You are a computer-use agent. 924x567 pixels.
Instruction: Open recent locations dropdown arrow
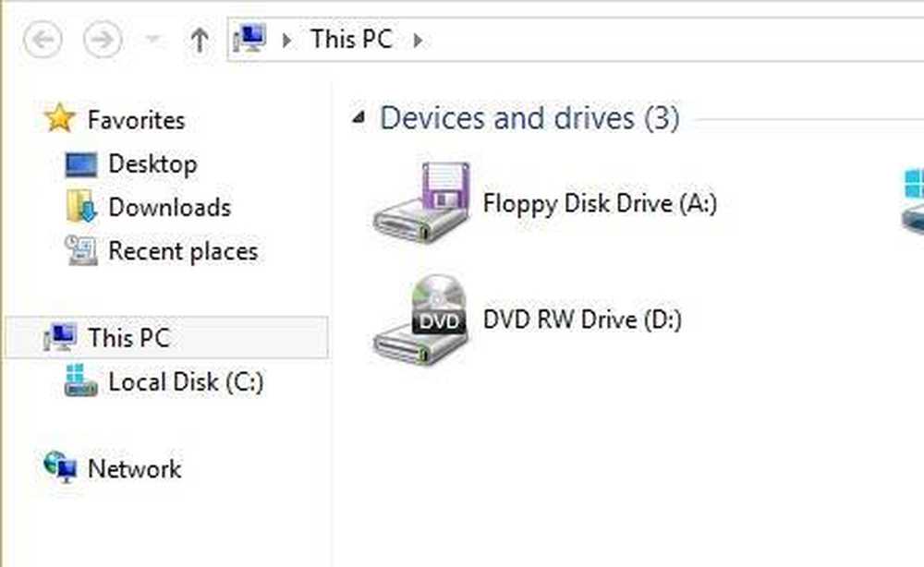[152, 40]
